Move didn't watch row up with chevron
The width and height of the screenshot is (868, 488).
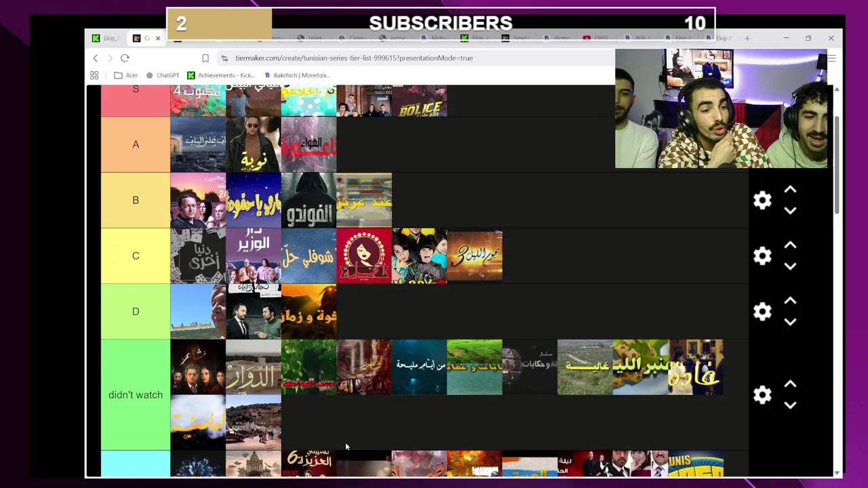tap(790, 384)
